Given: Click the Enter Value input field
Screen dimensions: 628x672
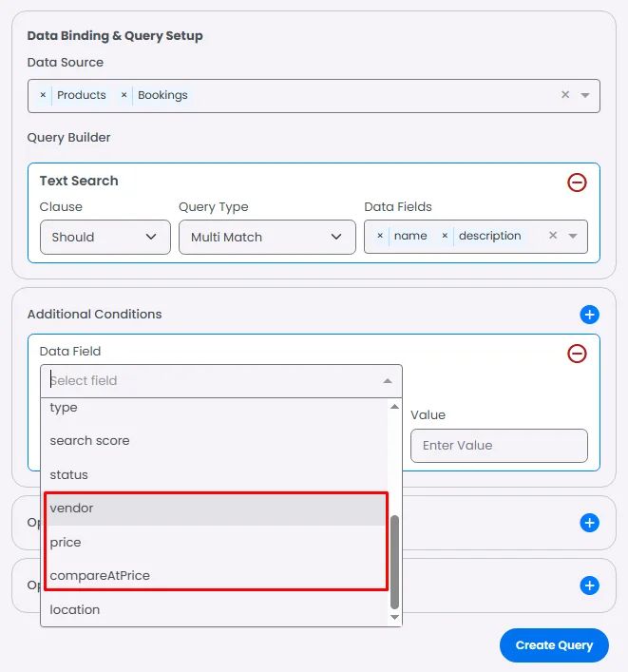Looking at the screenshot, I should [x=499, y=446].
